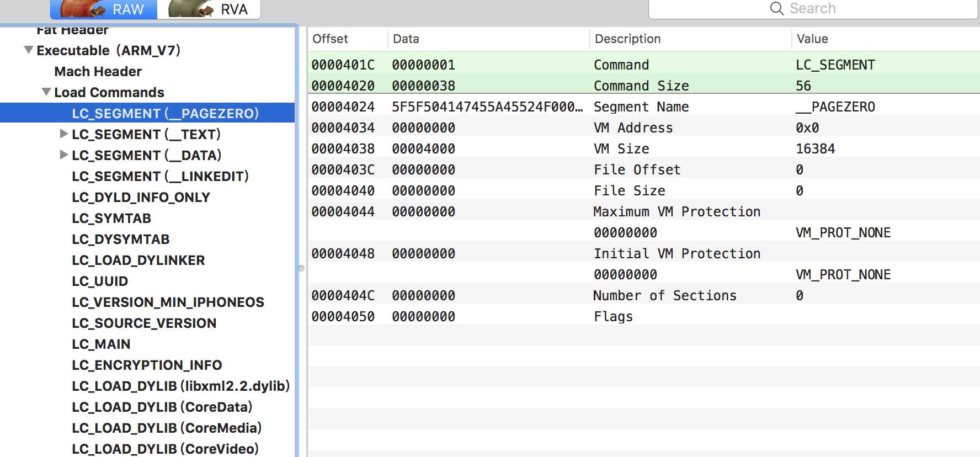Switch to RVA view mode
Viewport: 980px width, 457px height.
pos(209,9)
